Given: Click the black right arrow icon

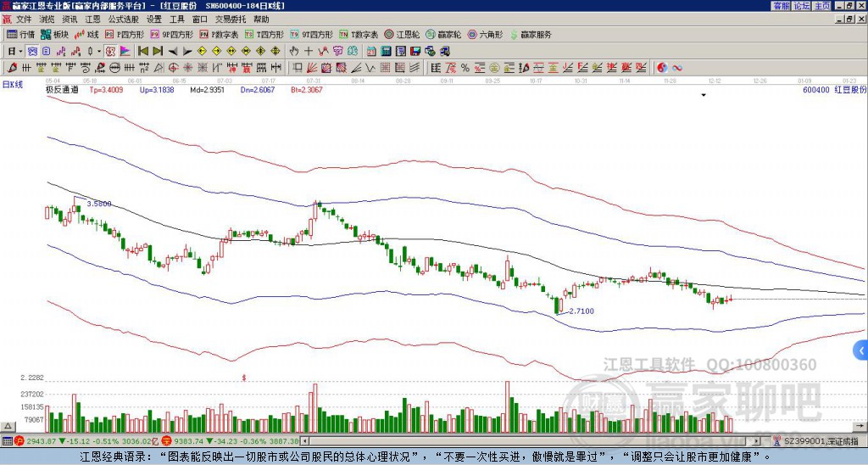Looking at the screenshot, I should (187, 52).
